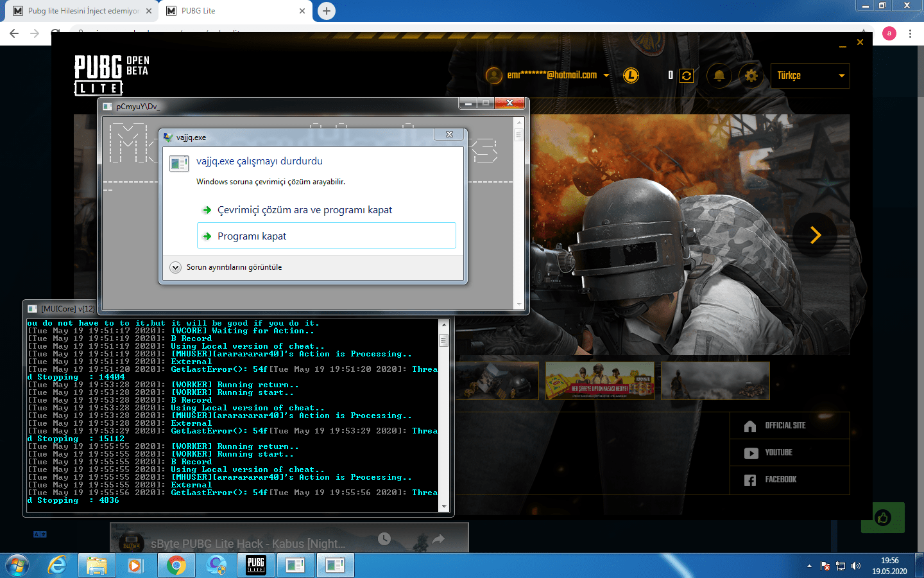Minimize the PUBG Lite launcher with the yellow dash
The width and height of the screenshot is (924, 578).
[843, 46]
